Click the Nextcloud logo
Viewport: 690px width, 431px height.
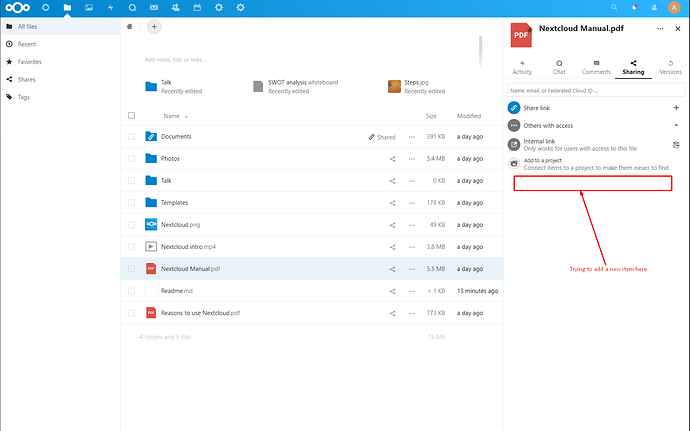[x=18, y=7]
